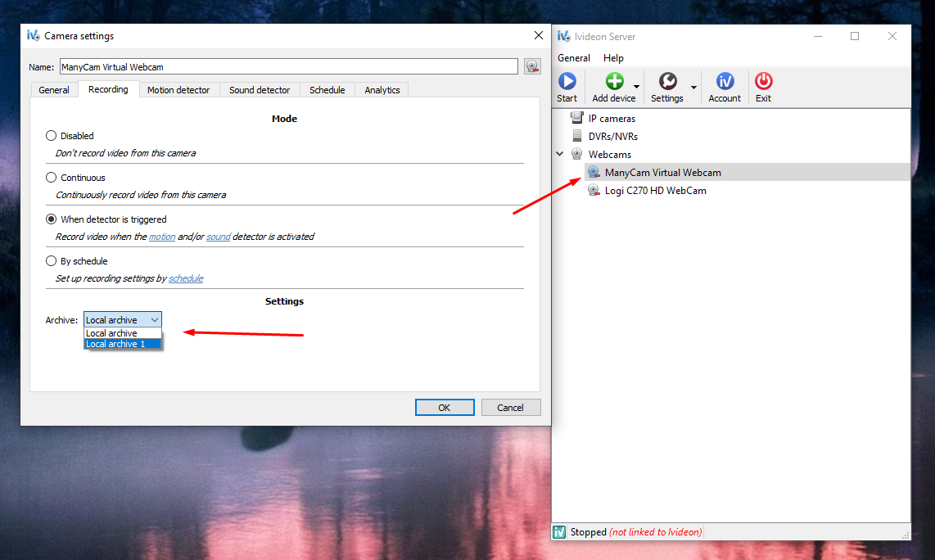Click the webcam icon beside the Name field
Screen dimensions: 935x560
click(x=532, y=66)
